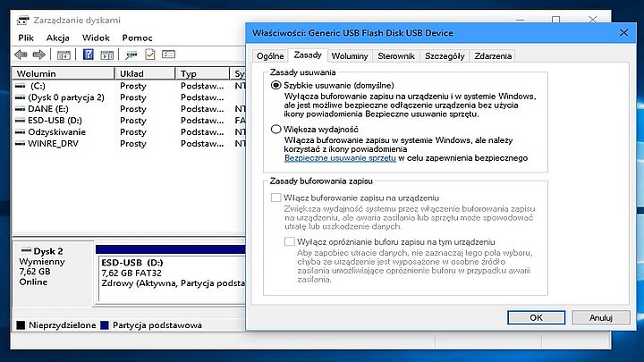Open the Widok menu
The width and height of the screenshot is (644, 362).
pyautogui.click(x=96, y=38)
